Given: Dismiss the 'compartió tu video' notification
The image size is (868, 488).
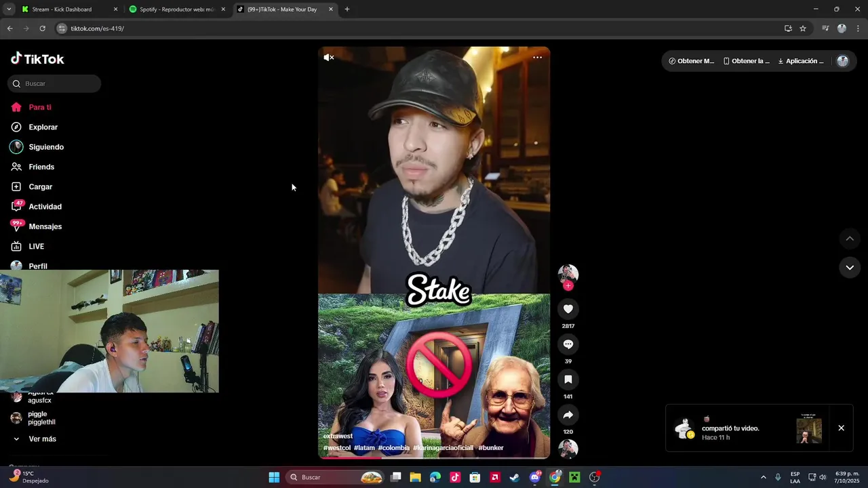Looking at the screenshot, I should pyautogui.click(x=841, y=428).
